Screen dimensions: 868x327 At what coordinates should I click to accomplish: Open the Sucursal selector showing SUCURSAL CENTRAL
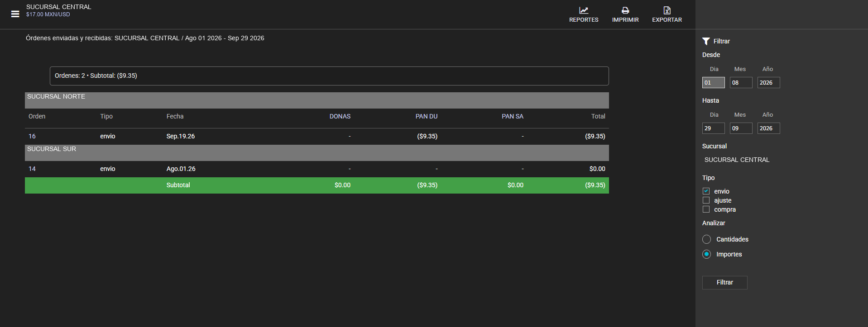[737, 160]
